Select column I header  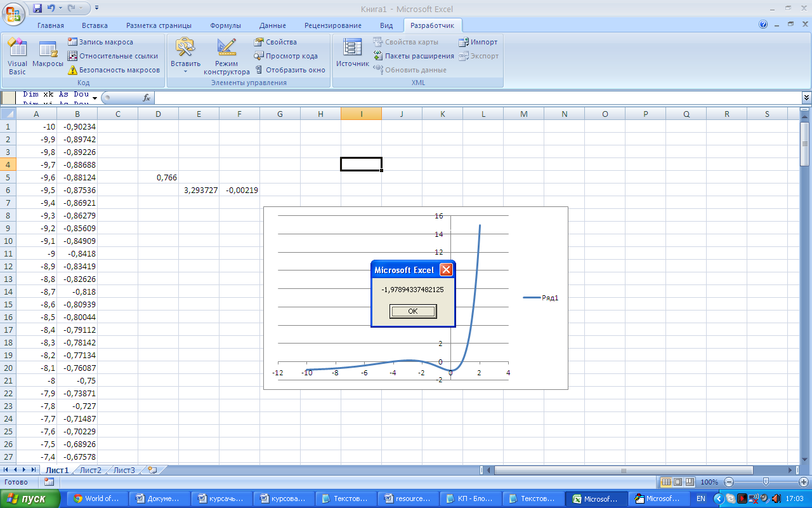click(x=361, y=114)
